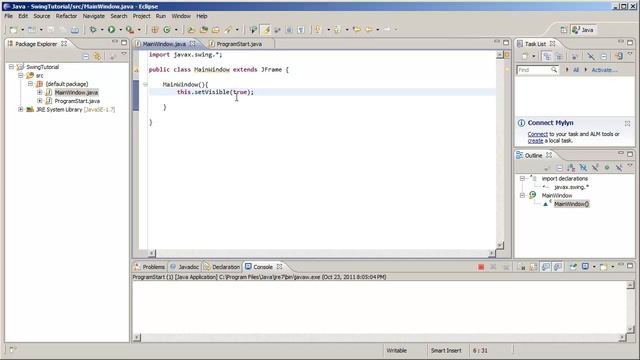The width and height of the screenshot is (640, 360).
Task: Collapse All in Package Explorer toolbar
Action: point(86,56)
